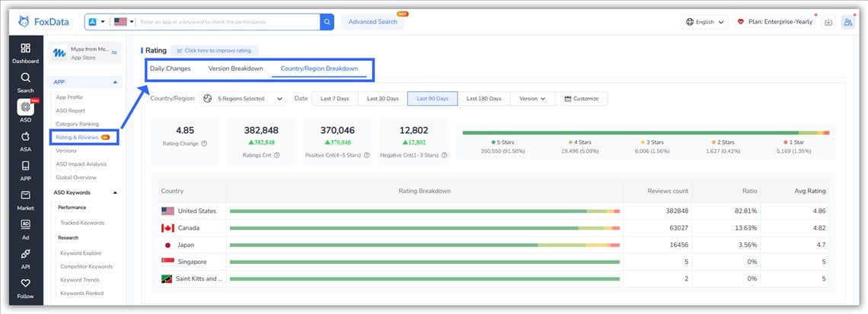
Task: Open the Follow heart icon
Action: 25,283
